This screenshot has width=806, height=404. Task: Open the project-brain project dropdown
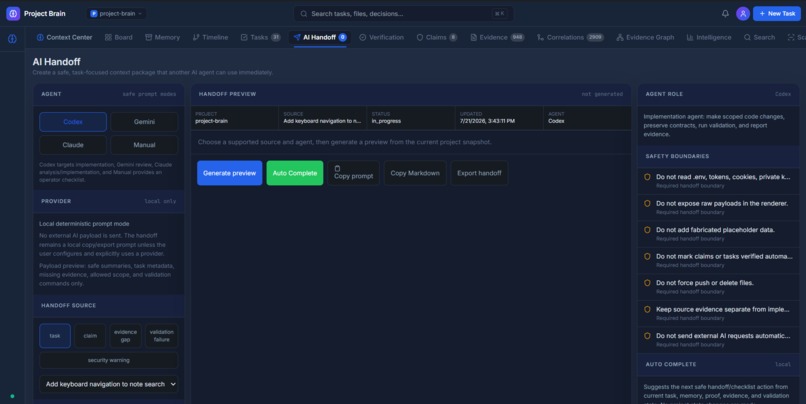(x=117, y=14)
